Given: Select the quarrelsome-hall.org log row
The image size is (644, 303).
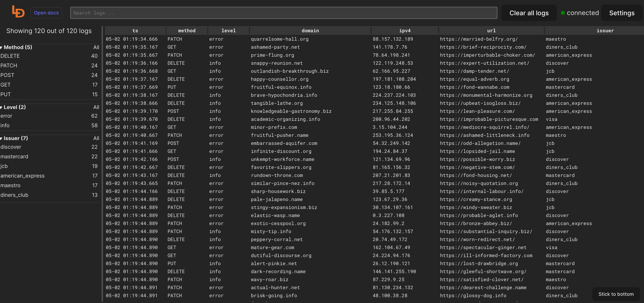Looking at the screenshot, I should (280, 39).
